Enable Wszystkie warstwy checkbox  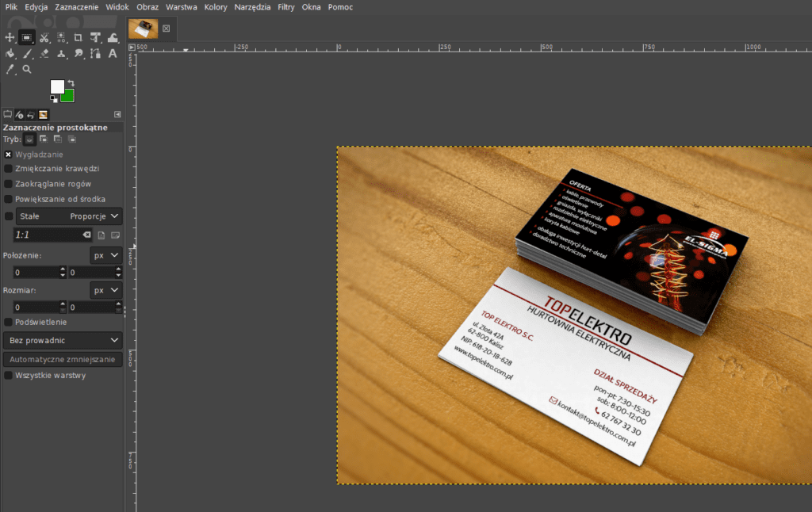coord(8,376)
